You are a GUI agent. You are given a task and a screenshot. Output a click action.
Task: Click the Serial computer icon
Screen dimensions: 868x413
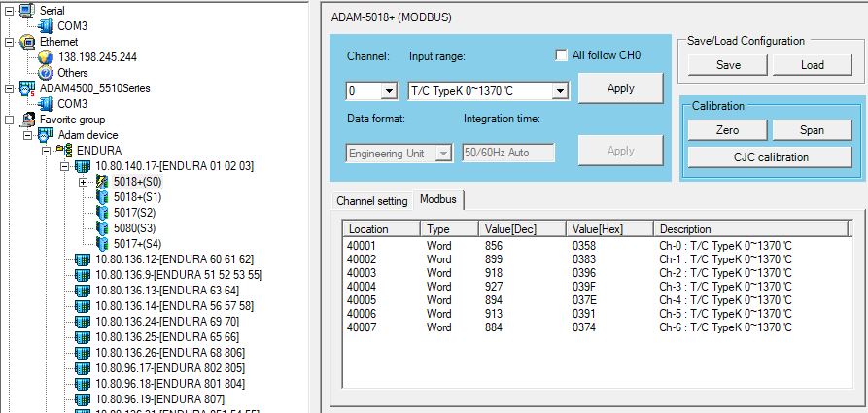tap(26, 10)
